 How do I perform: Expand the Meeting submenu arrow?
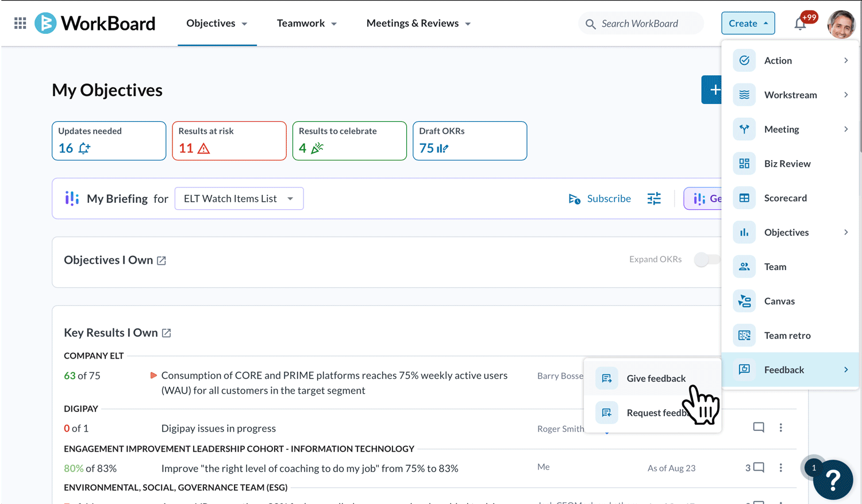(846, 129)
